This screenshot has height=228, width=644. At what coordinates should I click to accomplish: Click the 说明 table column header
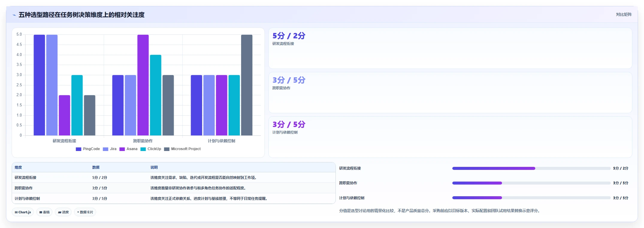(x=154, y=167)
